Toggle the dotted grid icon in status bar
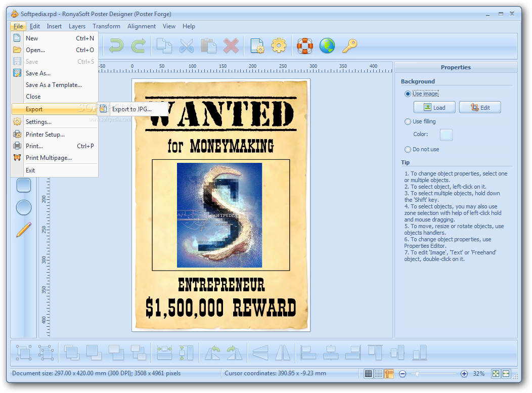 coord(379,374)
